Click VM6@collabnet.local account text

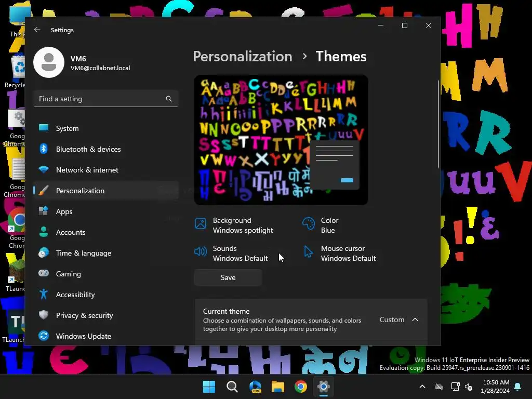[100, 68]
